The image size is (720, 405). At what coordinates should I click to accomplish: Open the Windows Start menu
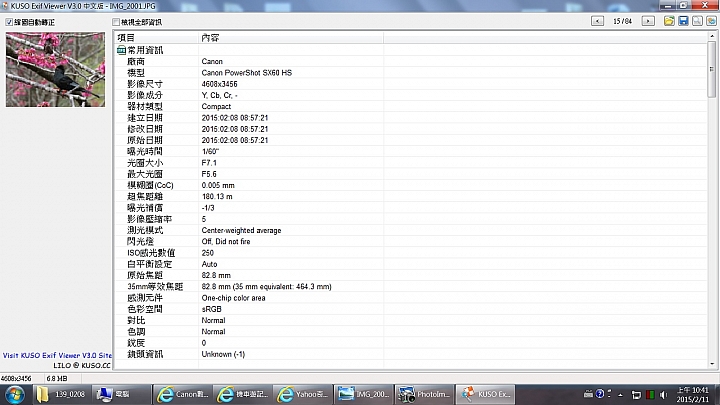click(15, 394)
